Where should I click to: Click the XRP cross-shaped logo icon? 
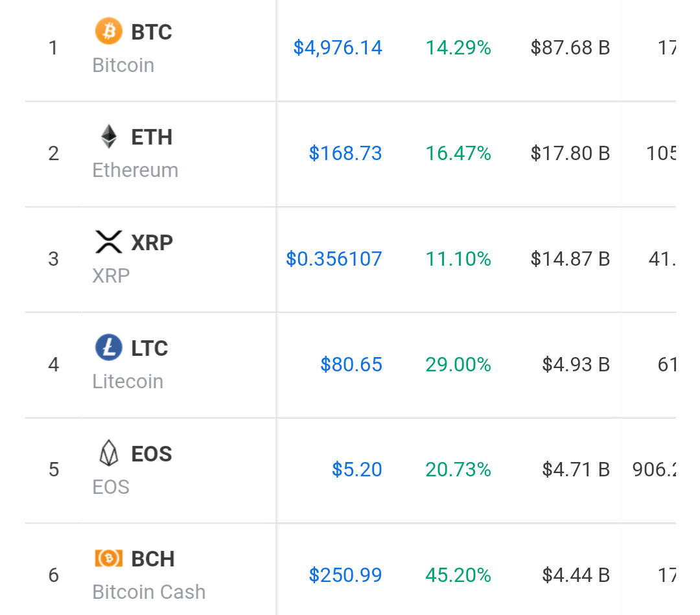tap(108, 242)
